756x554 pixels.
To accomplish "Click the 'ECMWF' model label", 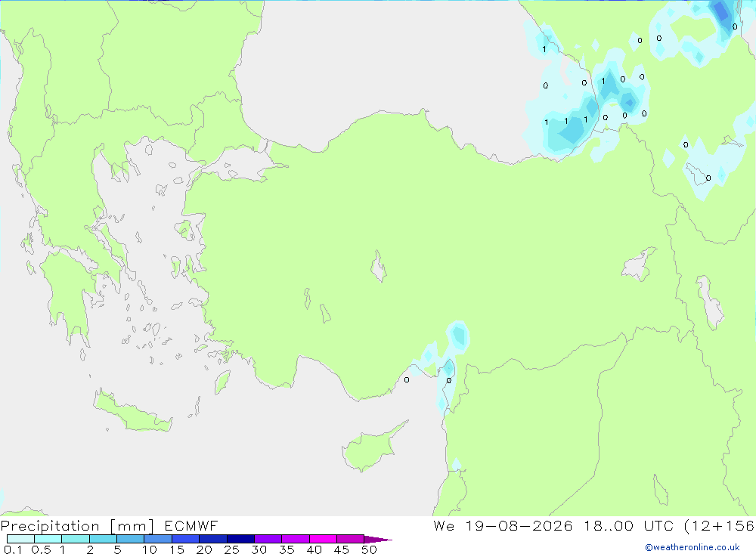I will pos(191,525).
